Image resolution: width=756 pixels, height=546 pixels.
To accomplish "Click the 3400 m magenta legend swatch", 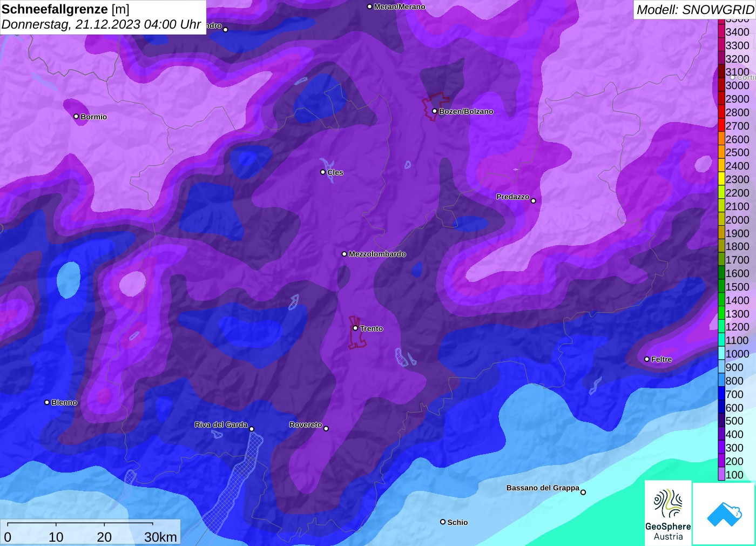I will click(721, 32).
